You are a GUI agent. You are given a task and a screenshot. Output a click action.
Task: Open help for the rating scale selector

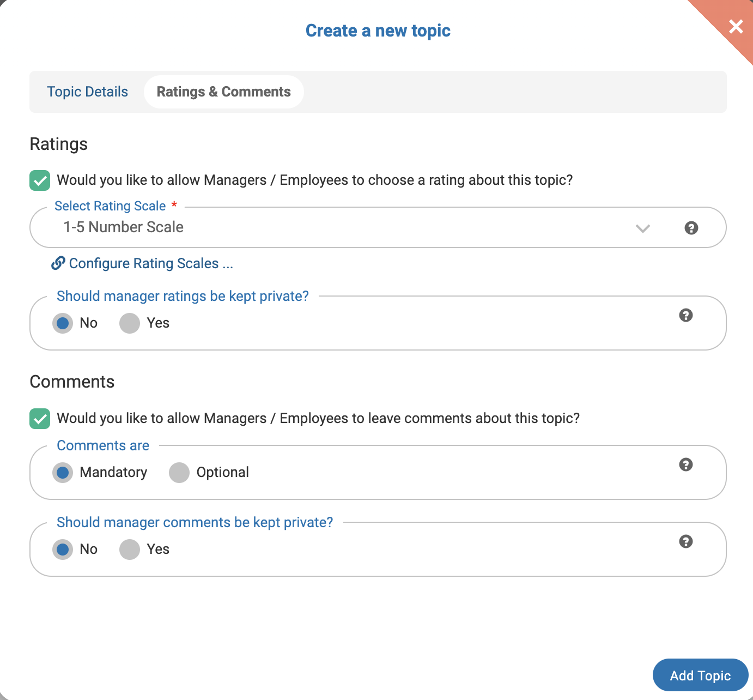691,228
